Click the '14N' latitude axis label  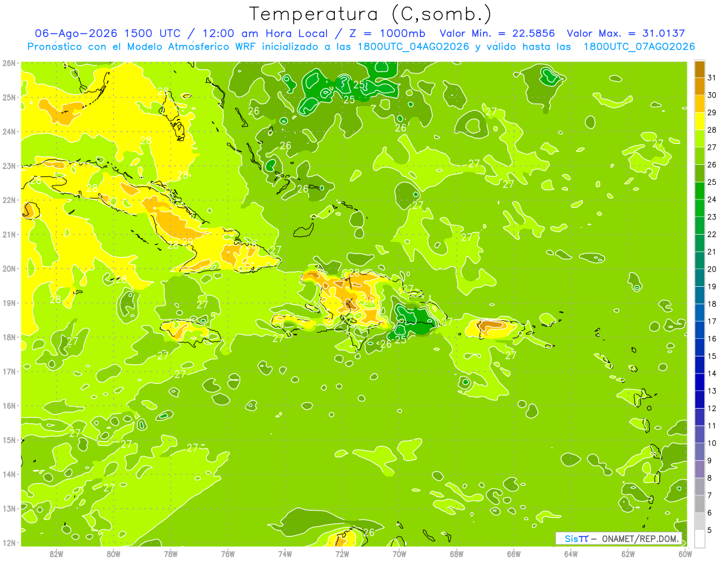[x=9, y=474]
